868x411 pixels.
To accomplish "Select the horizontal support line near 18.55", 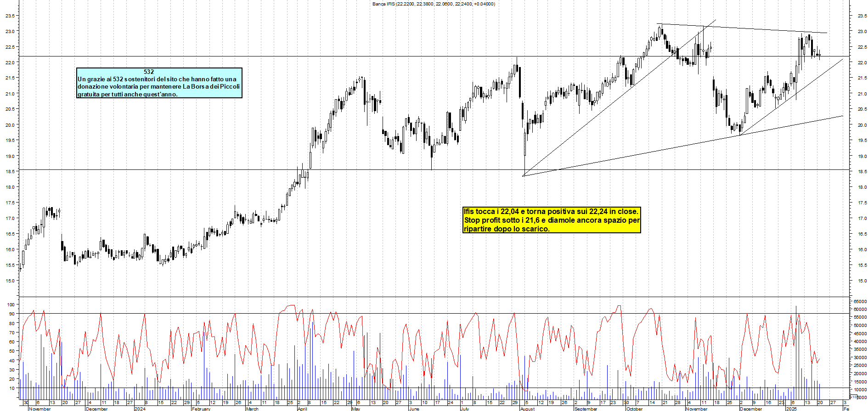I will [x=434, y=170].
